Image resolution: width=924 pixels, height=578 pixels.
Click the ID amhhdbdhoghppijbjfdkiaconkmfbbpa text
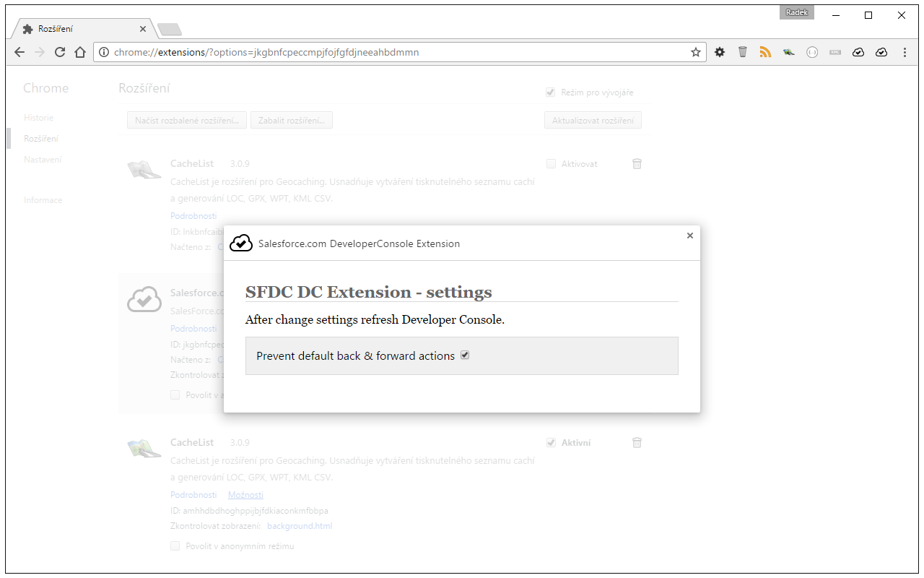249,511
